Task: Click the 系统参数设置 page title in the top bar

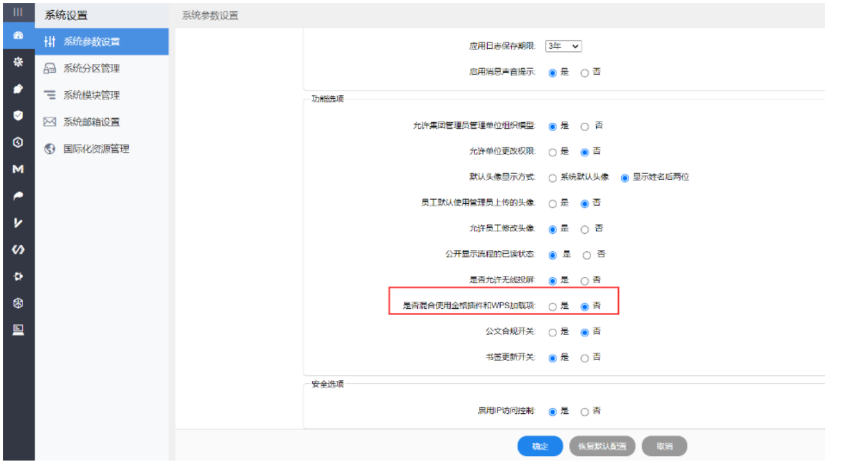Action: (210, 15)
